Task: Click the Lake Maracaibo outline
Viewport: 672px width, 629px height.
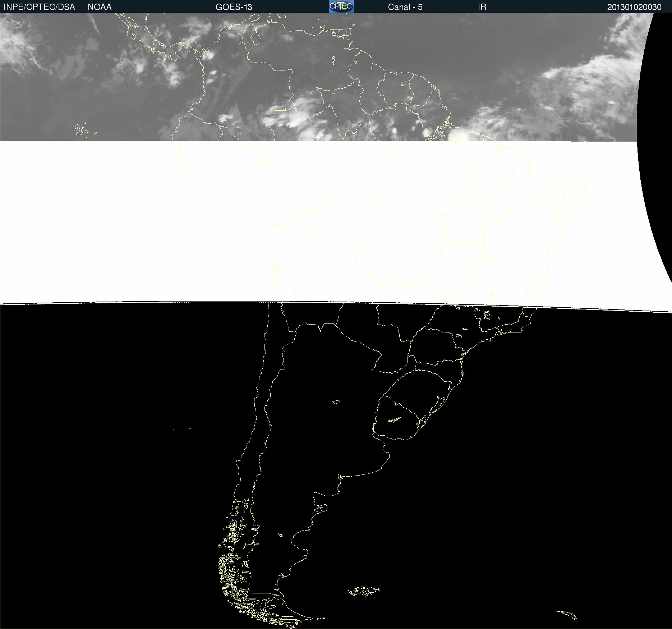Action: tap(255, 37)
